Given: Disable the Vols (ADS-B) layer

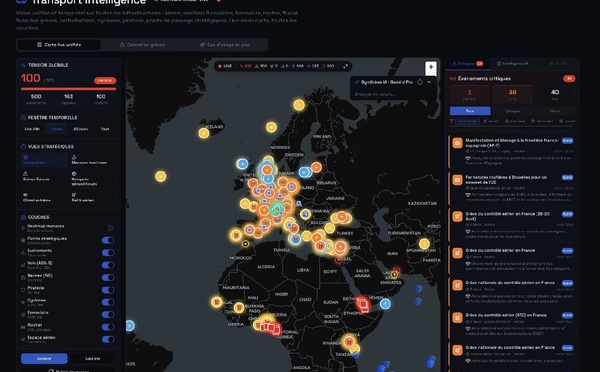Looking at the screenshot, I should (x=108, y=265).
